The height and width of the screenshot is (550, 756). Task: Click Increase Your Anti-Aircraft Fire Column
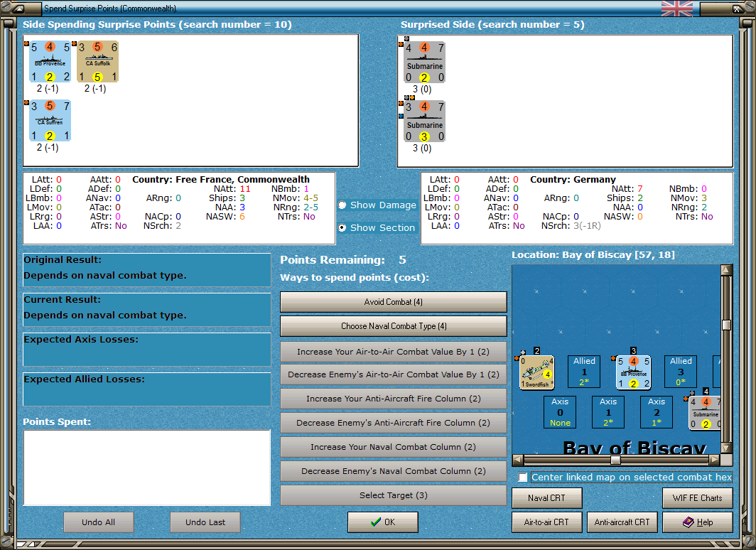coord(394,399)
